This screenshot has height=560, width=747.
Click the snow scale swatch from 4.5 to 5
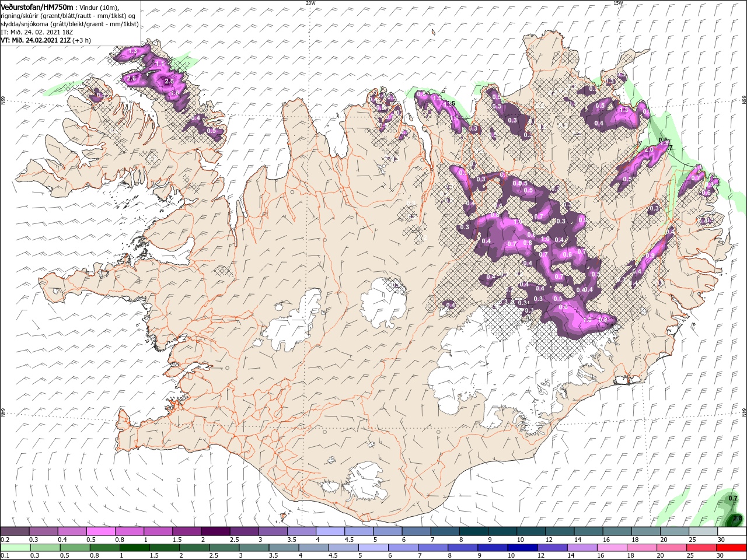pos(358,531)
